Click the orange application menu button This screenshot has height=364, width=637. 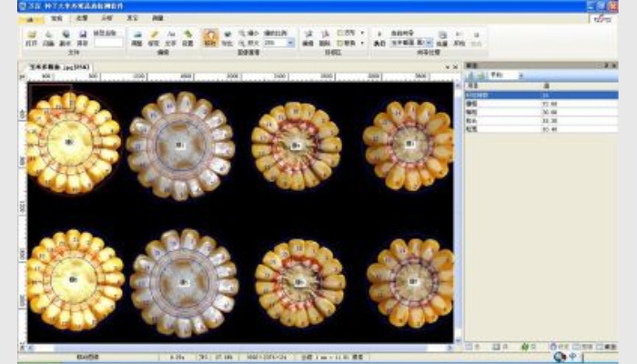pyautogui.click(x=30, y=18)
